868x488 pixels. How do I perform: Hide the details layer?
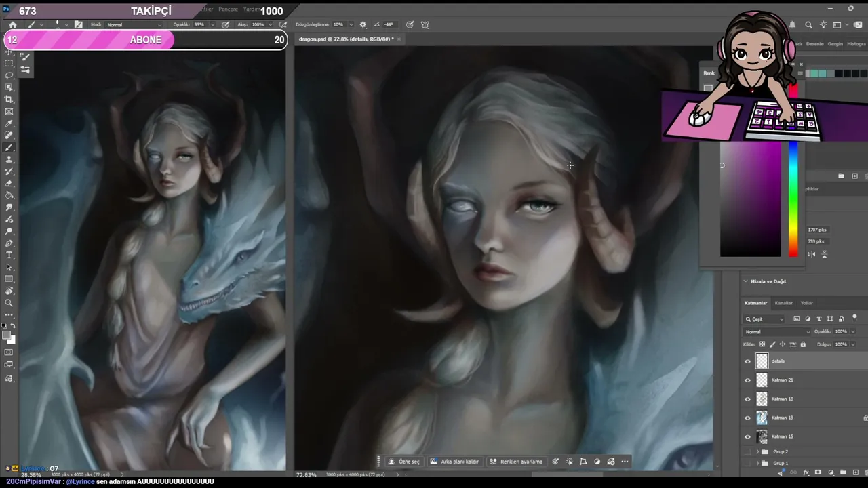(x=748, y=361)
